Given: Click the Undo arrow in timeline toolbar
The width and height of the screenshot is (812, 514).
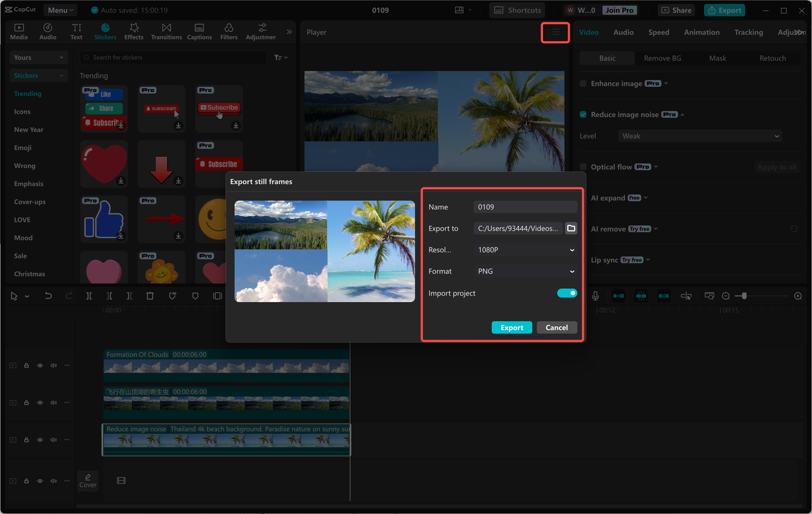Looking at the screenshot, I should click(48, 296).
